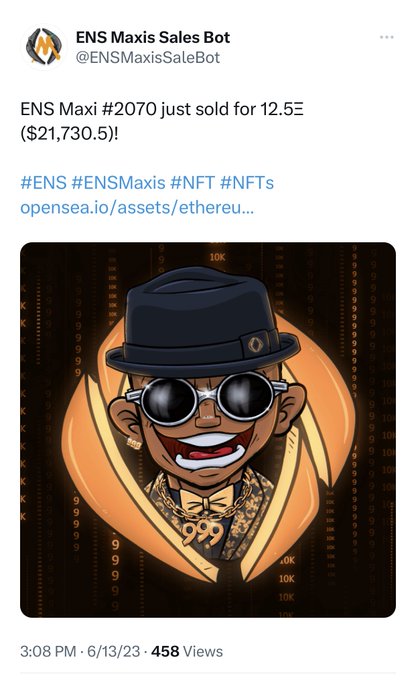Click the ($21,730.5) dollar price text
416x680 pixels.
pyautogui.click(x=69, y=134)
